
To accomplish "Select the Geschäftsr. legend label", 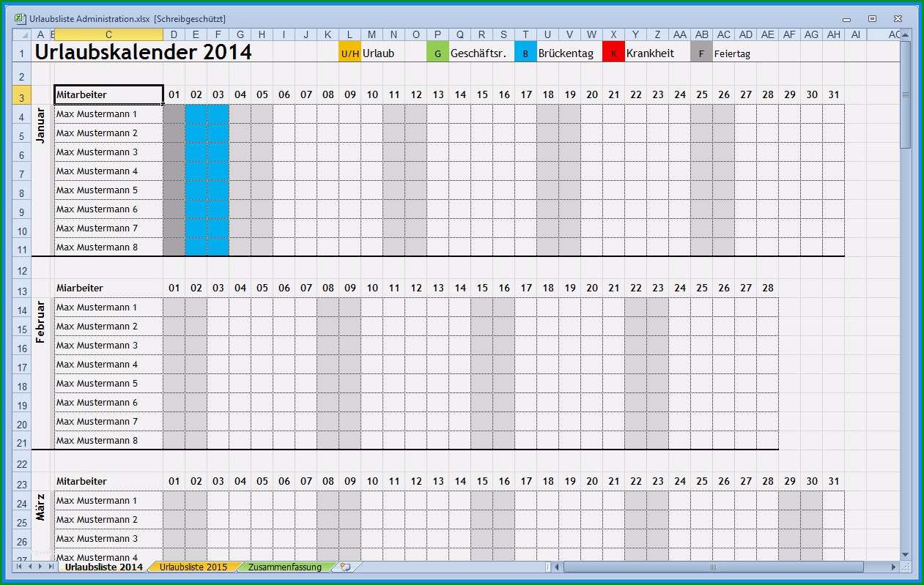I will 478,53.
